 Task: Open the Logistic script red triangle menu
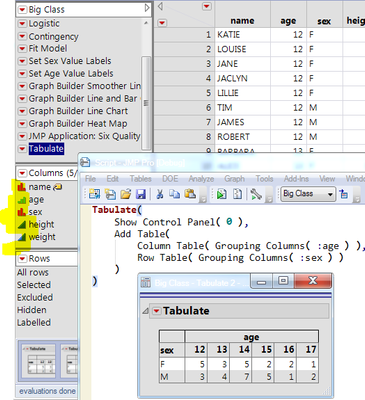click(x=22, y=24)
